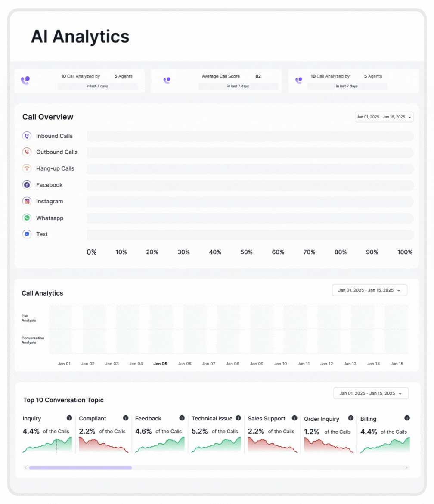Screen dimensions: 434x504
Task: Click the Outbound Calls phone icon
Action: [x=27, y=152]
